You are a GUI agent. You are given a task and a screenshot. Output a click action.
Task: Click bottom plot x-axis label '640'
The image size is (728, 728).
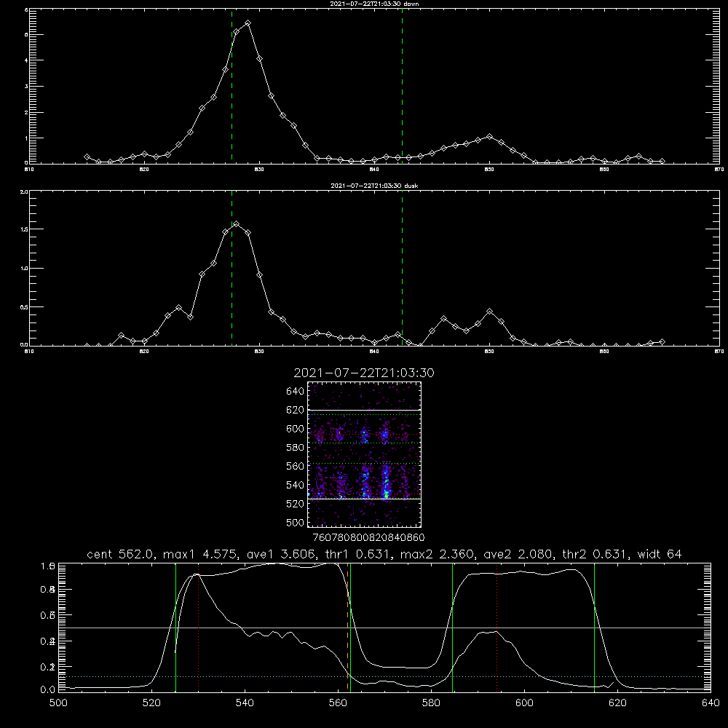pyautogui.click(x=711, y=703)
